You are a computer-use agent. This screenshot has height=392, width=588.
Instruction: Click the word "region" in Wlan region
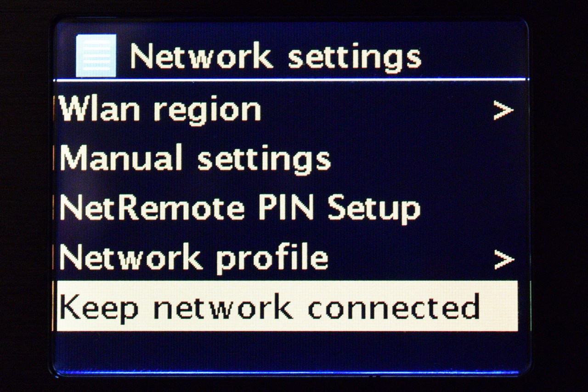(207, 112)
